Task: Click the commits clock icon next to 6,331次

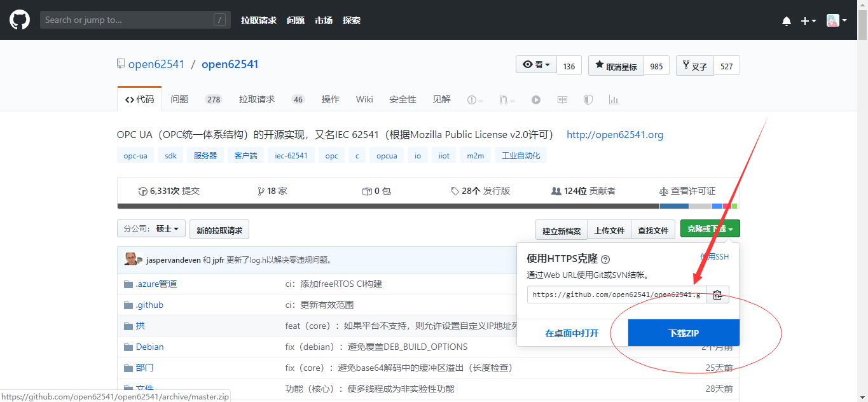Action: click(x=142, y=190)
